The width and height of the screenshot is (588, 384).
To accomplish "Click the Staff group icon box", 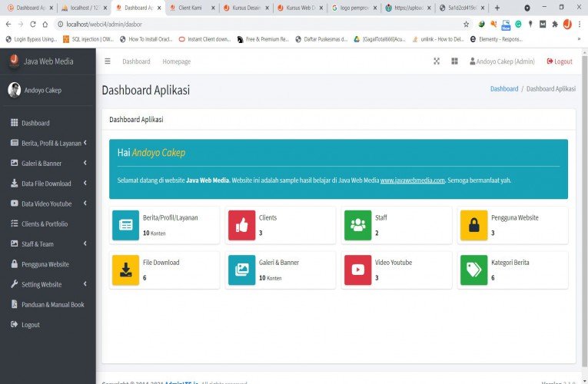I will point(357,225).
